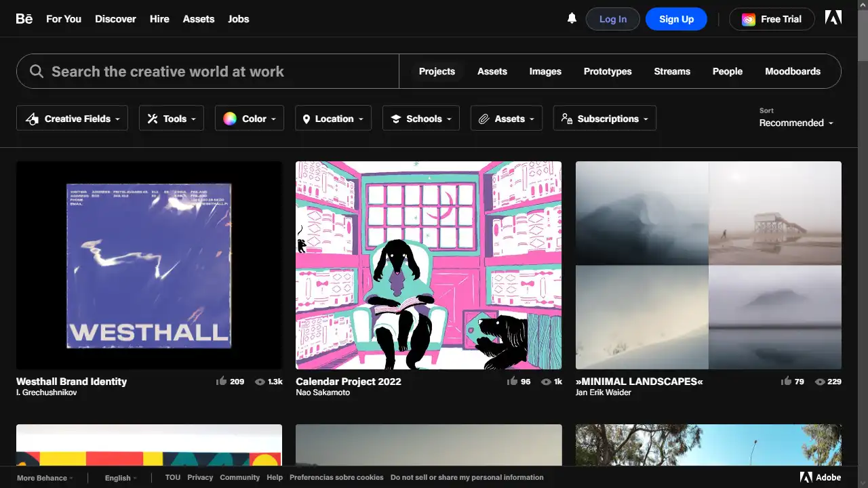868x488 pixels.
Task: Click the color wheel on the Color filter
Action: [x=231, y=118]
